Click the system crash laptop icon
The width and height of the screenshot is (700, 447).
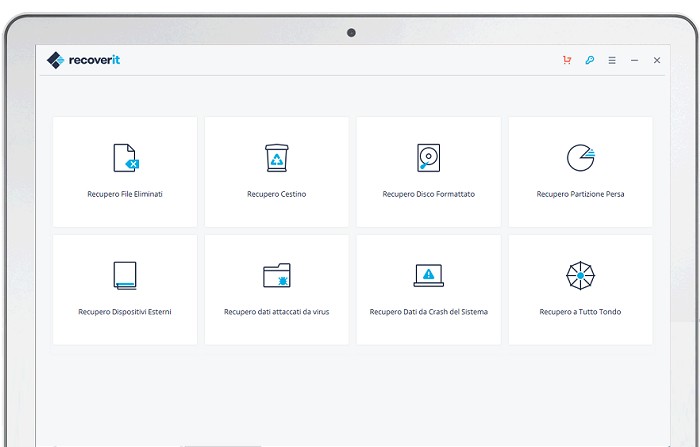click(429, 275)
